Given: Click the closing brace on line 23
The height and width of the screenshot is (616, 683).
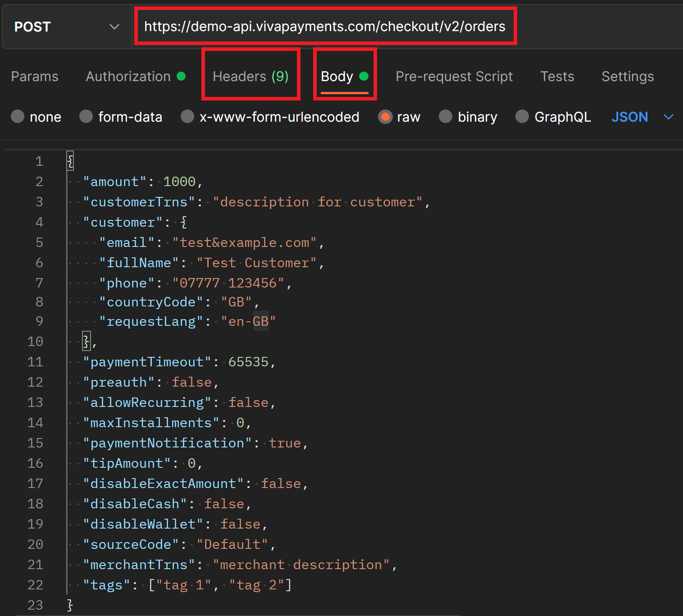Looking at the screenshot, I should (70, 605).
